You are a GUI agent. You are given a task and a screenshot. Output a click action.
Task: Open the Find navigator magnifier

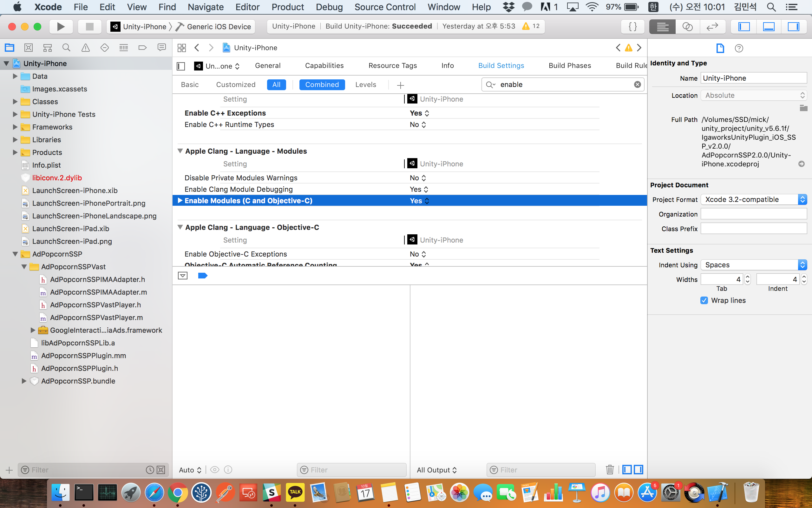pyautogui.click(x=66, y=48)
